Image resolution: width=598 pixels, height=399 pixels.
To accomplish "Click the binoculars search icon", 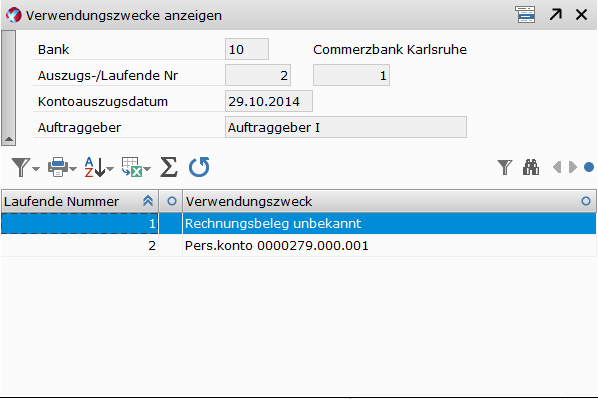I will [x=531, y=167].
